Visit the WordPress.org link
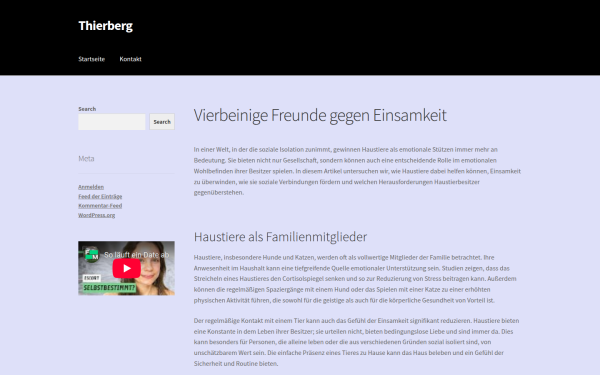Image resolution: width=600 pixels, height=375 pixels. pos(97,215)
